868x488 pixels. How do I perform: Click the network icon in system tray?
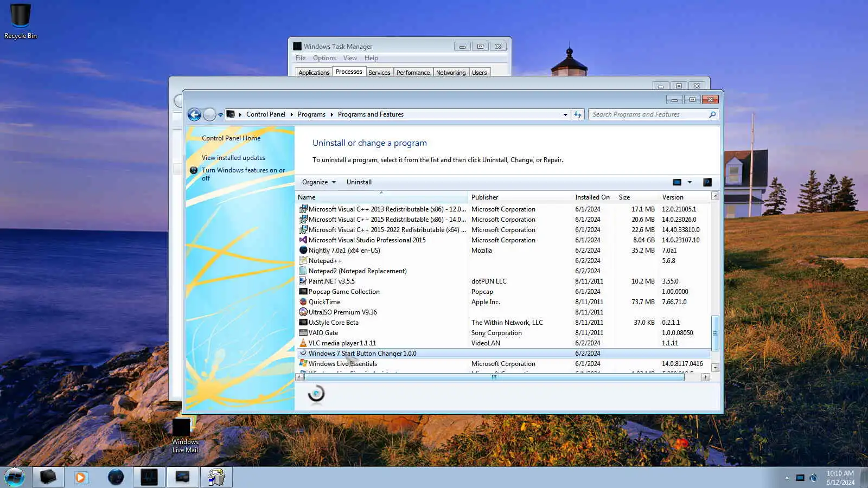coord(800,478)
